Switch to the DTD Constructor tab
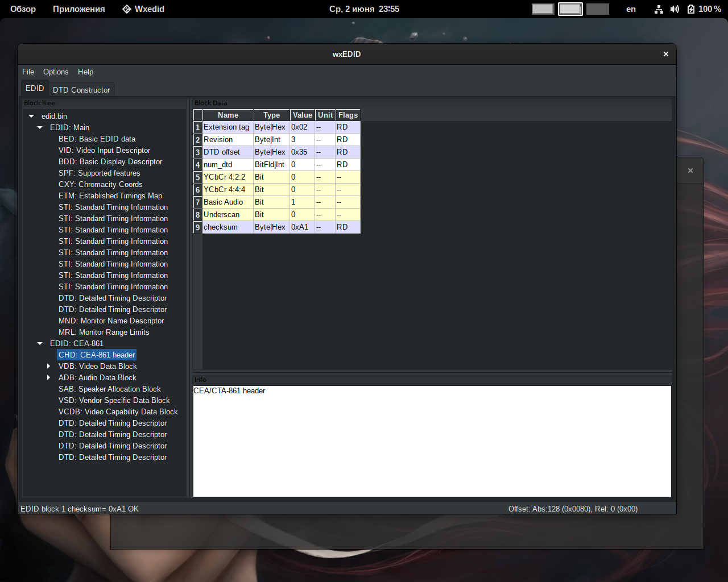The width and height of the screenshot is (728, 582). 81,90
